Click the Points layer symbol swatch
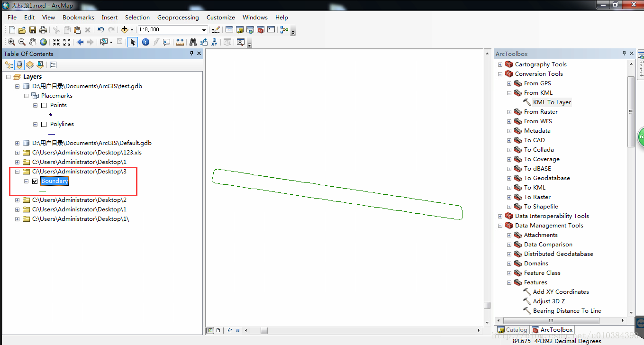 click(x=51, y=115)
